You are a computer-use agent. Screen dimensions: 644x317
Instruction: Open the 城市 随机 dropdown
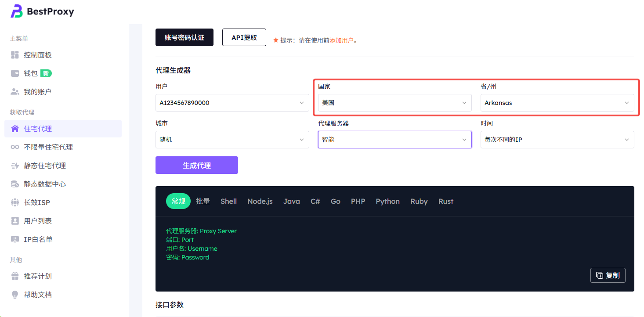click(232, 140)
